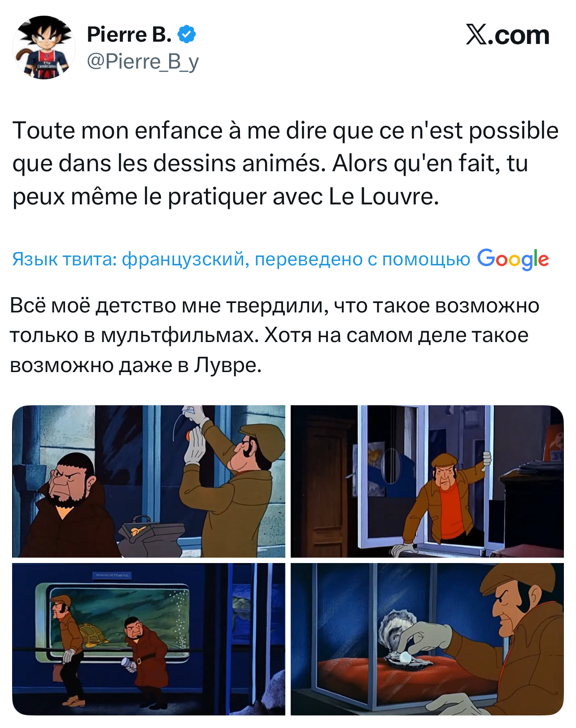Open the two thieves by aquarium image
This screenshot has height=728, width=576.
click(148, 639)
